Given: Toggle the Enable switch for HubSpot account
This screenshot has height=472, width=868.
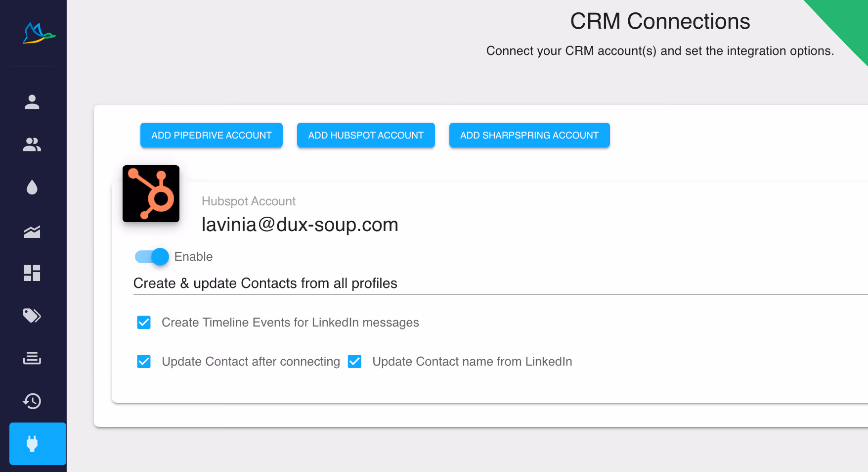Looking at the screenshot, I should point(152,257).
